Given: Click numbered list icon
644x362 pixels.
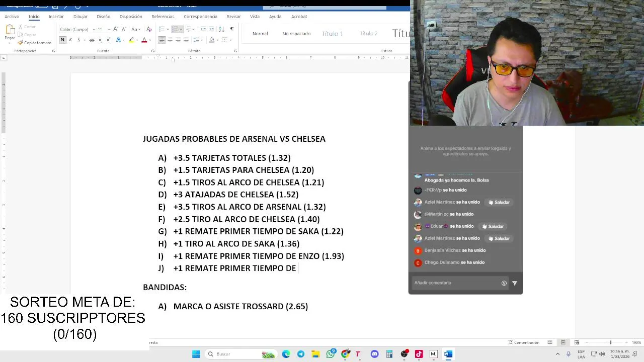Looking at the screenshot, I should 175,29.
